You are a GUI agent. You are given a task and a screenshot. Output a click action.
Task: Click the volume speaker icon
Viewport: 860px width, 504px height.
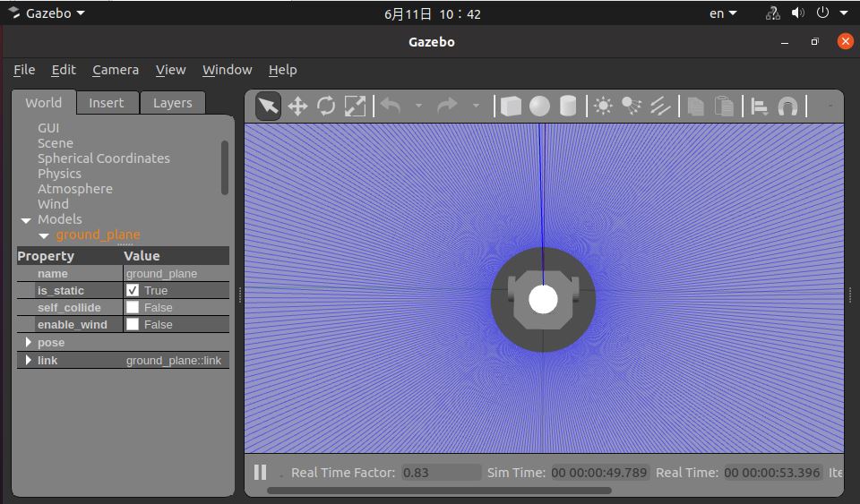(x=798, y=13)
